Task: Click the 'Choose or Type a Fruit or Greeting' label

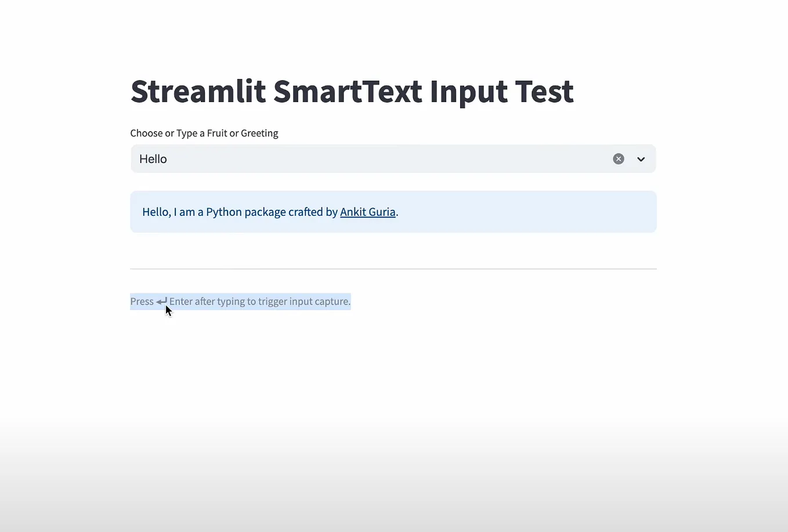Action: pyautogui.click(x=204, y=133)
